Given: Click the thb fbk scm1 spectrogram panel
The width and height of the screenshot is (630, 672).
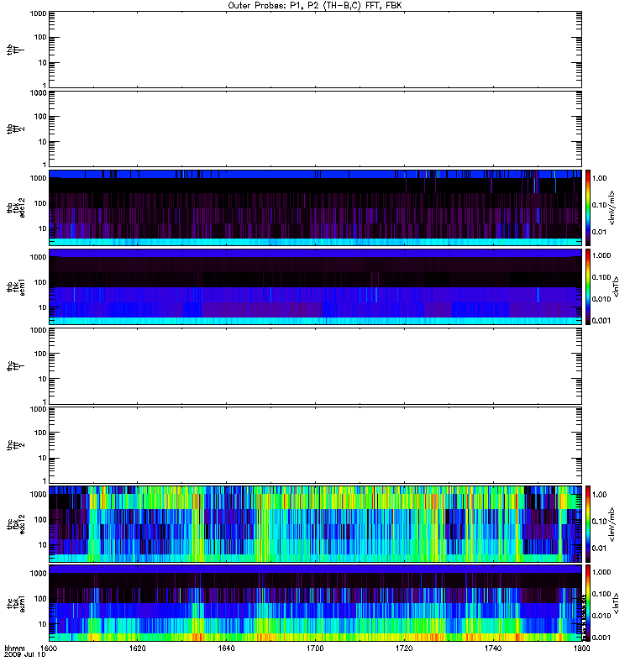Looking at the screenshot, I should coord(315,286).
